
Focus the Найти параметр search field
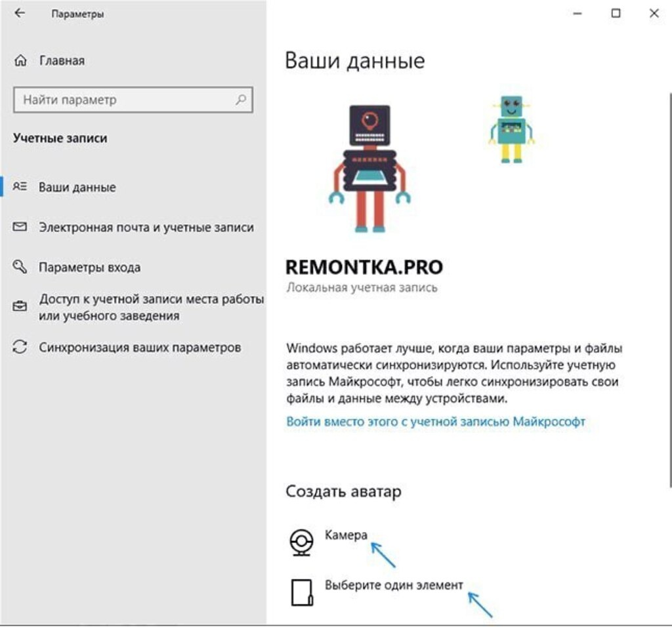tap(133, 100)
